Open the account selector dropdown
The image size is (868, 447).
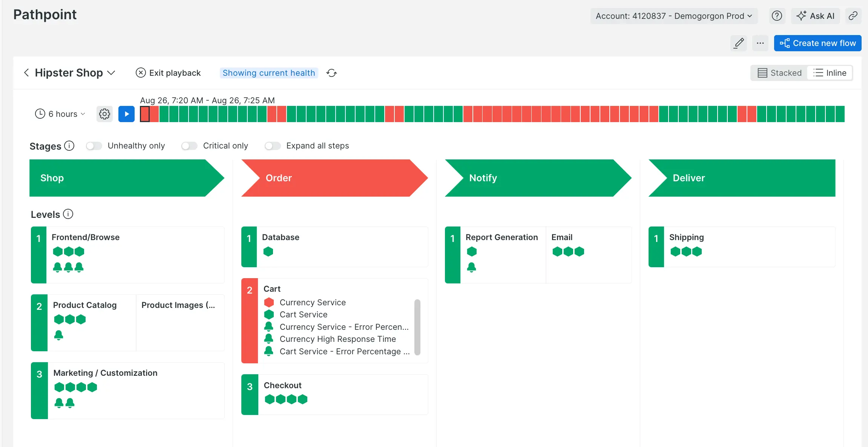[x=673, y=16]
